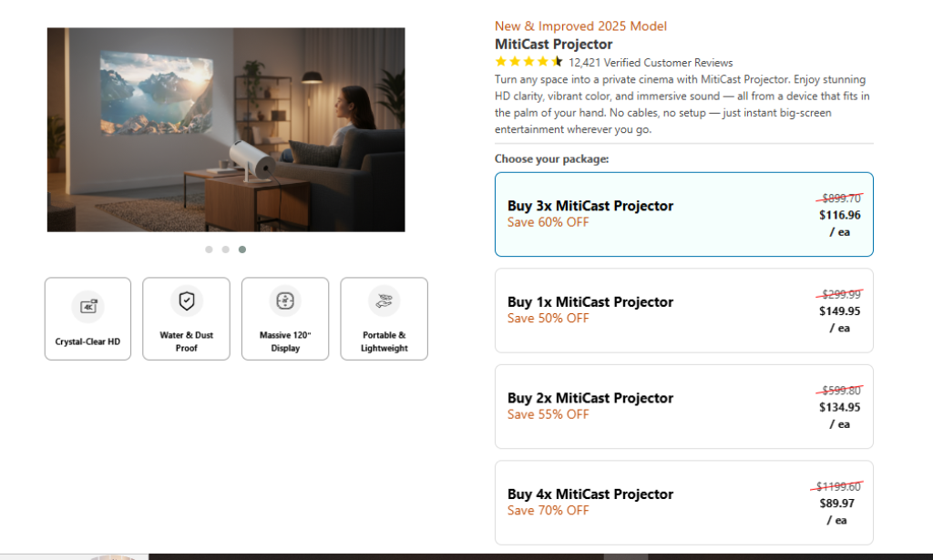The image size is (933, 560).
Task: Click the Massive 120" Display icon
Action: [285, 300]
